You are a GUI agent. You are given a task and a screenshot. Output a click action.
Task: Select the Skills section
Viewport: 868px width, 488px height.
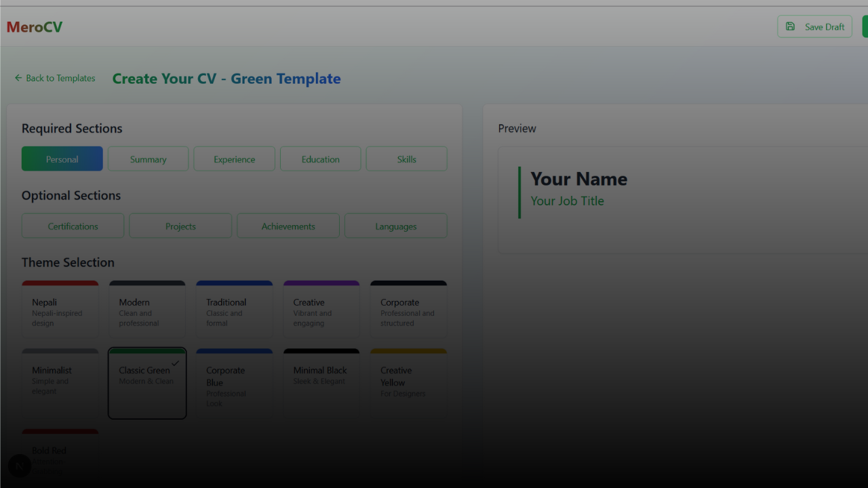pos(406,158)
